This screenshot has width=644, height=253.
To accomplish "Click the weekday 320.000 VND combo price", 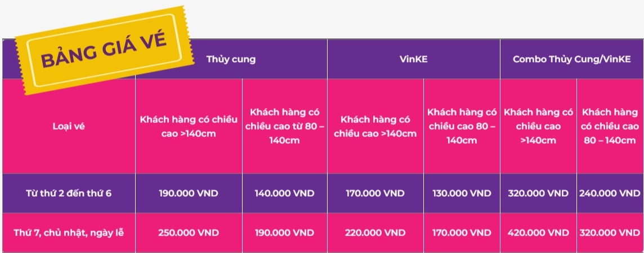I will click(x=538, y=193).
